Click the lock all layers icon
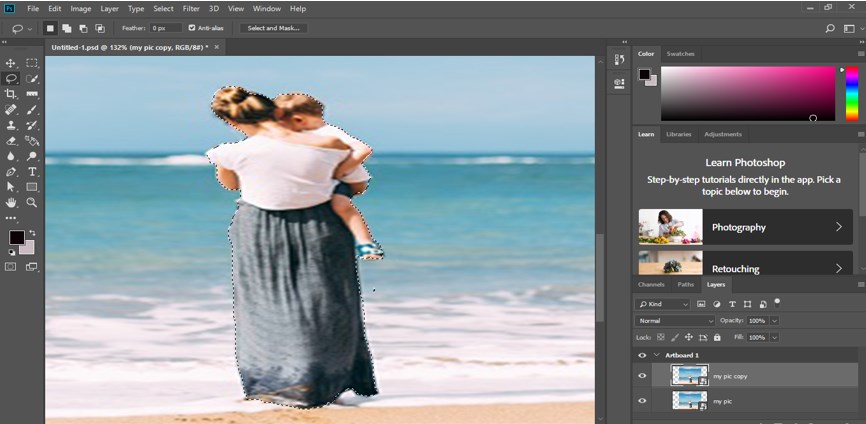866x424 pixels. [x=717, y=337]
